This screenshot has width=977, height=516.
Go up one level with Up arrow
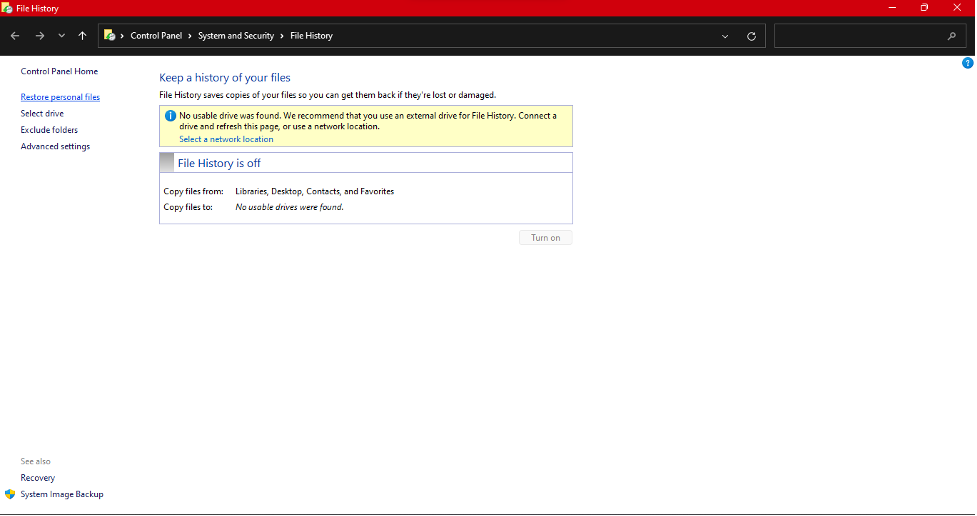click(x=82, y=36)
